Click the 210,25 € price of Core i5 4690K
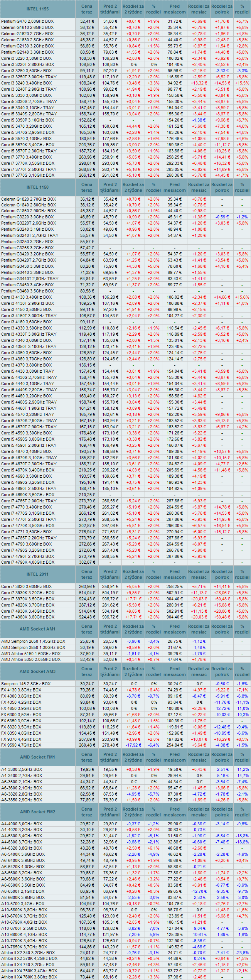 pyautogui.click(x=87, y=495)
